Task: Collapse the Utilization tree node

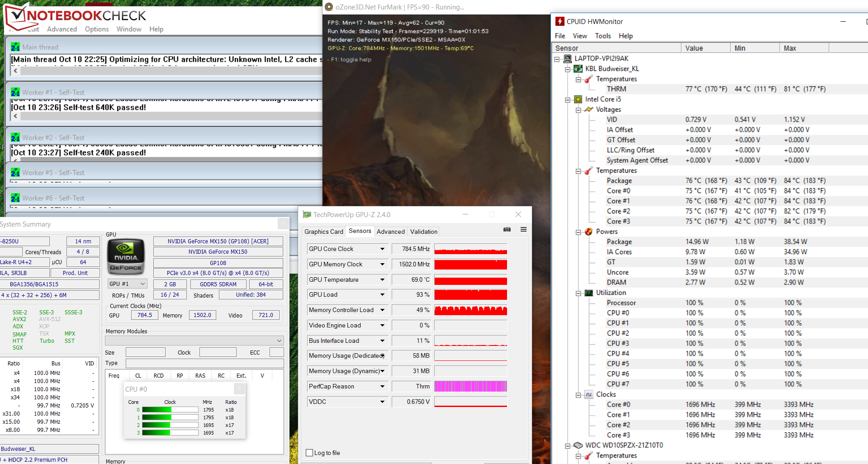Action: (578, 293)
